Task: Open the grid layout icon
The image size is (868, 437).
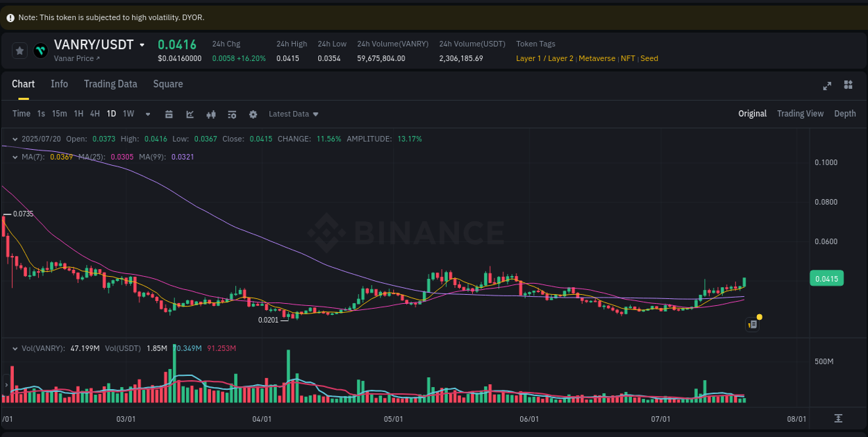Action: click(x=848, y=85)
